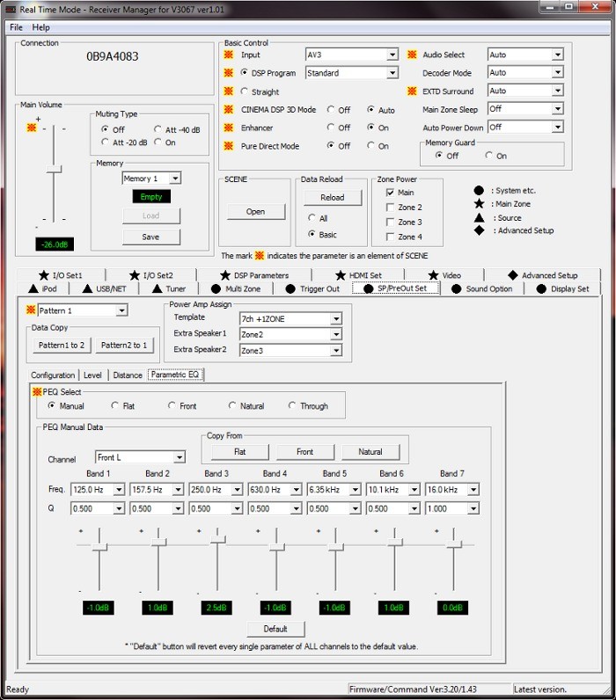
Task: Click the Default button under PEQ sliders
Action: pyautogui.click(x=275, y=629)
